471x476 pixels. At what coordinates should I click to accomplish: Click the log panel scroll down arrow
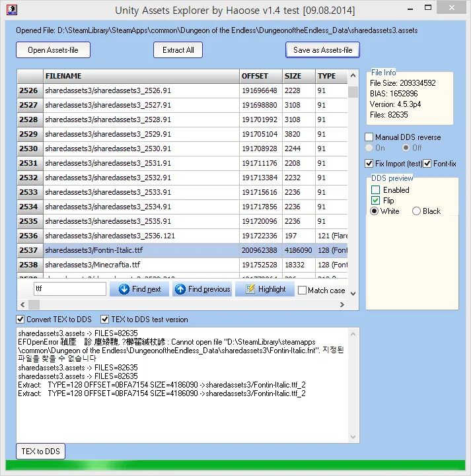(353, 436)
